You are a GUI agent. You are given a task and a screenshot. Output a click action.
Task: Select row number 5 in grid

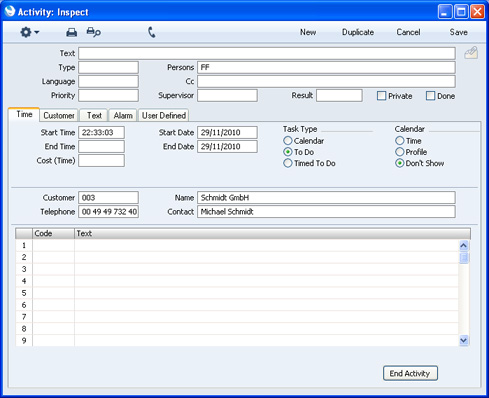click(24, 293)
